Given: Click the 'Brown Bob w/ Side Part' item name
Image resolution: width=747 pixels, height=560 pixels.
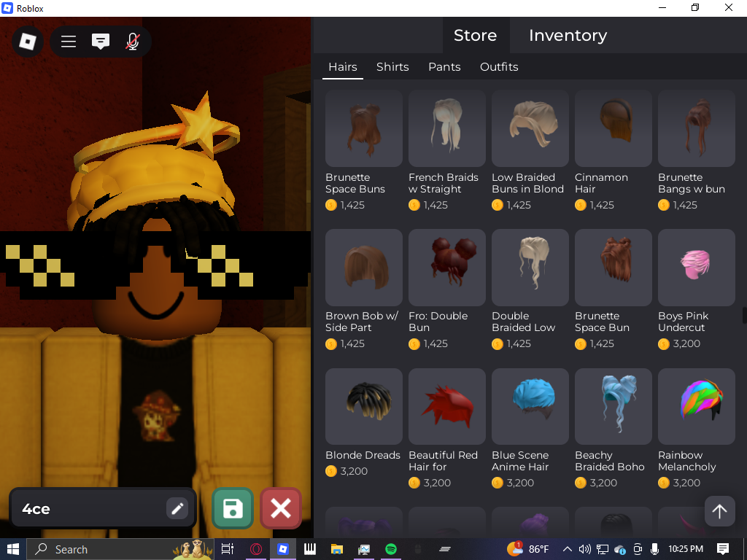Looking at the screenshot, I should pyautogui.click(x=362, y=322).
